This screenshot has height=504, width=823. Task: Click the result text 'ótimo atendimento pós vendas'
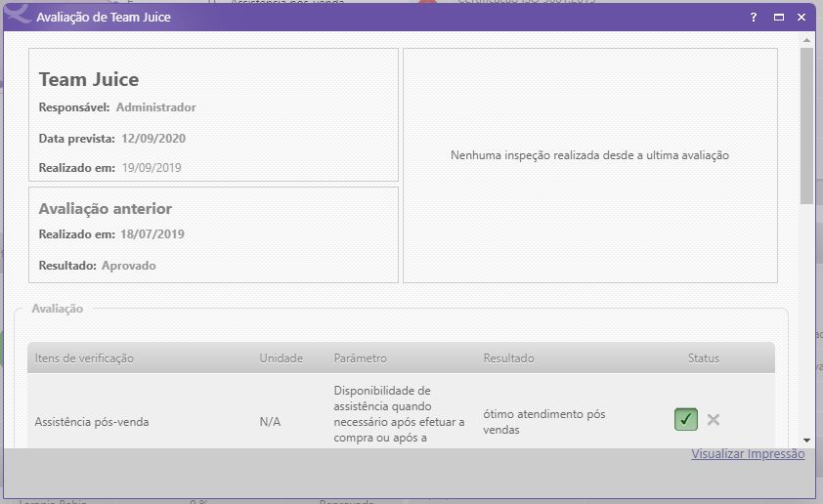[x=544, y=422]
